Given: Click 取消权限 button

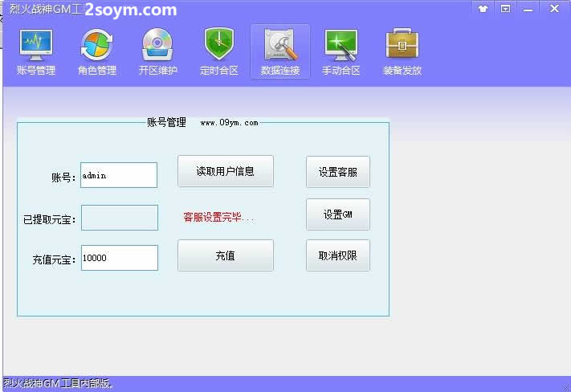Looking at the screenshot, I should point(338,255).
